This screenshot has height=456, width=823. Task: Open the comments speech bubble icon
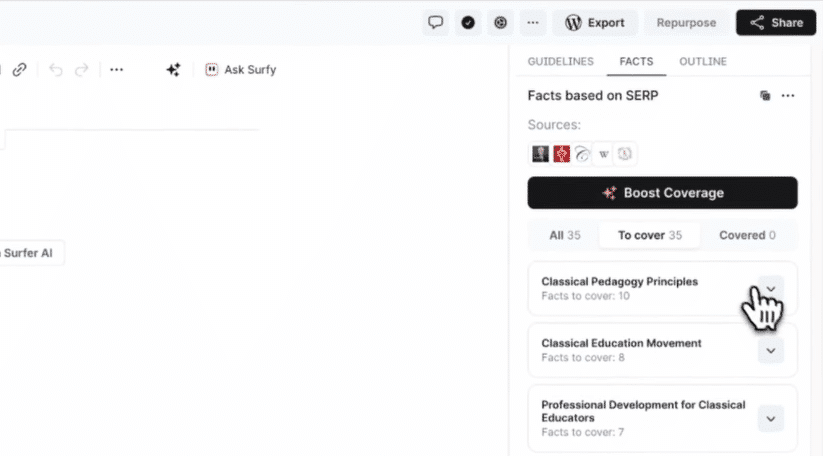(435, 23)
